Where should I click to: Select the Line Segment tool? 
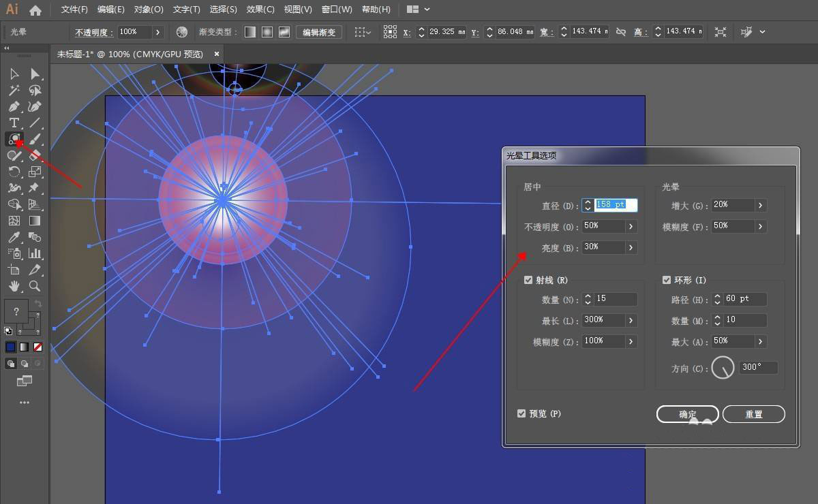[35, 123]
